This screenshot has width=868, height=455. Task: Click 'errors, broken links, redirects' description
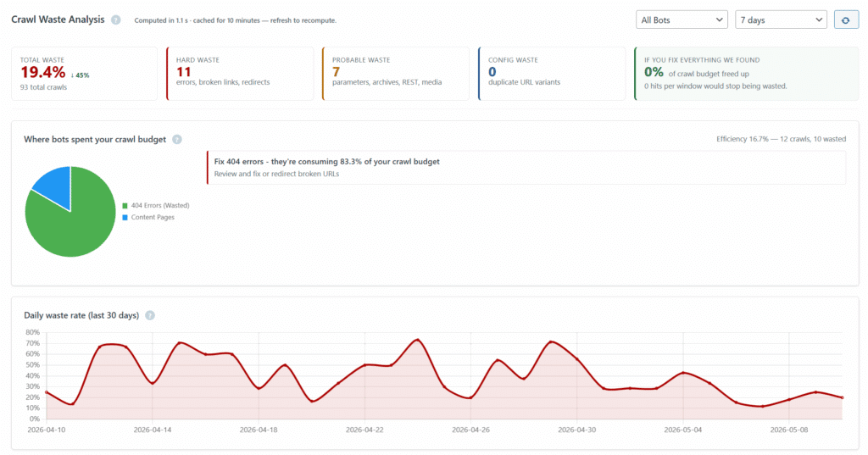(223, 82)
